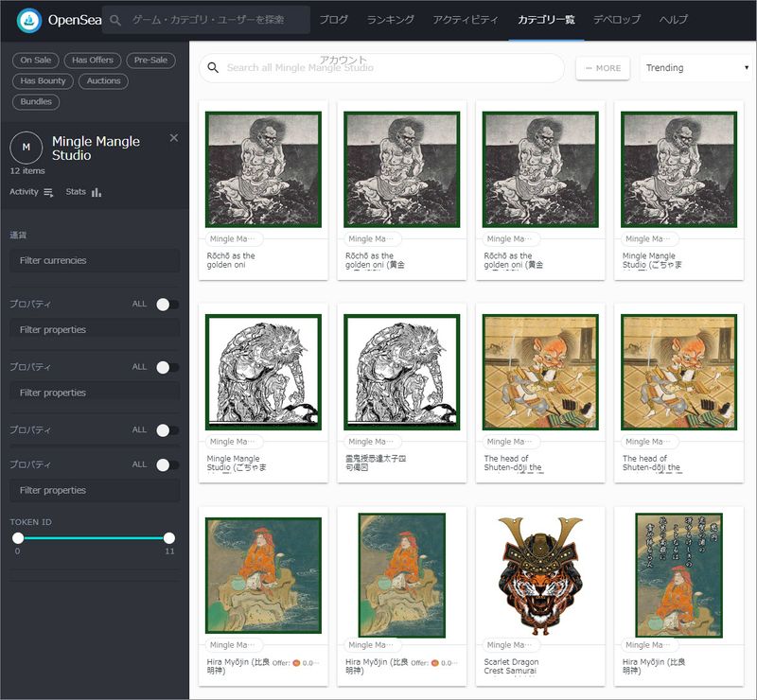
Task: Select the カテゴリ一覧 tab
Action: pyautogui.click(x=546, y=20)
